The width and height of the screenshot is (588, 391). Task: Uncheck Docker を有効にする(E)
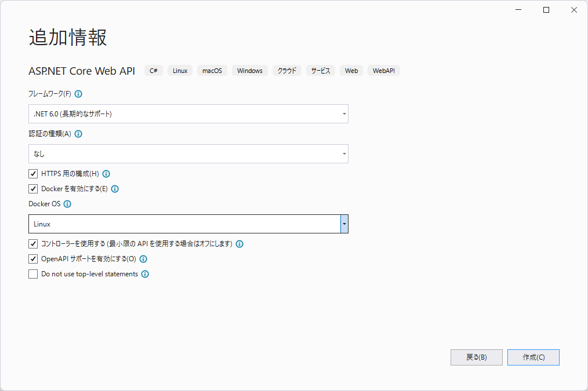[x=33, y=189]
